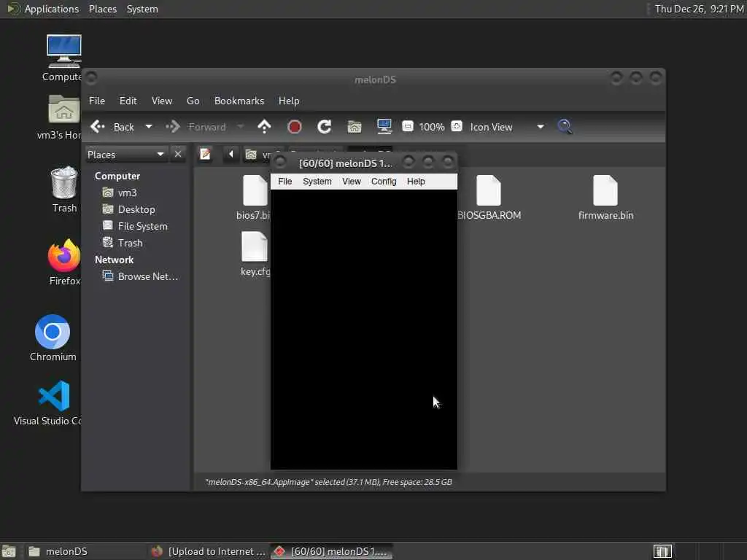Launch Firefox from the desktop
The height and width of the screenshot is (560, 747).
click(x=64, y=262)
